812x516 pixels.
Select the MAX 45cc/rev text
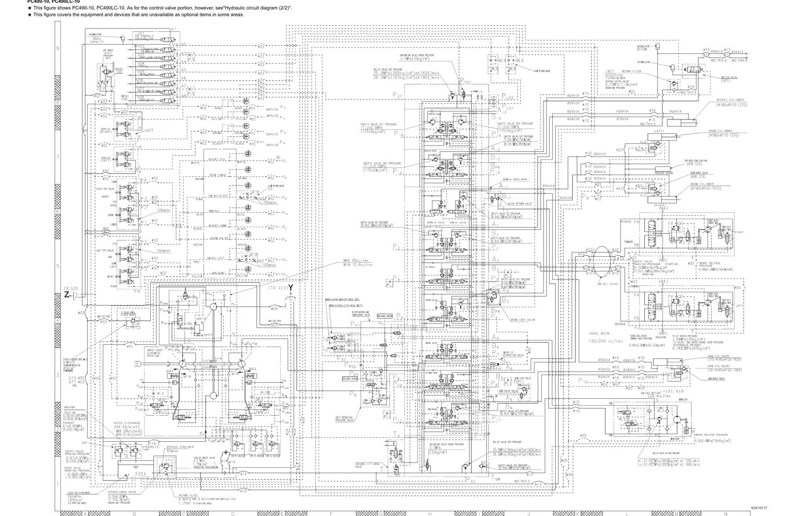click(x=356, y=260)
